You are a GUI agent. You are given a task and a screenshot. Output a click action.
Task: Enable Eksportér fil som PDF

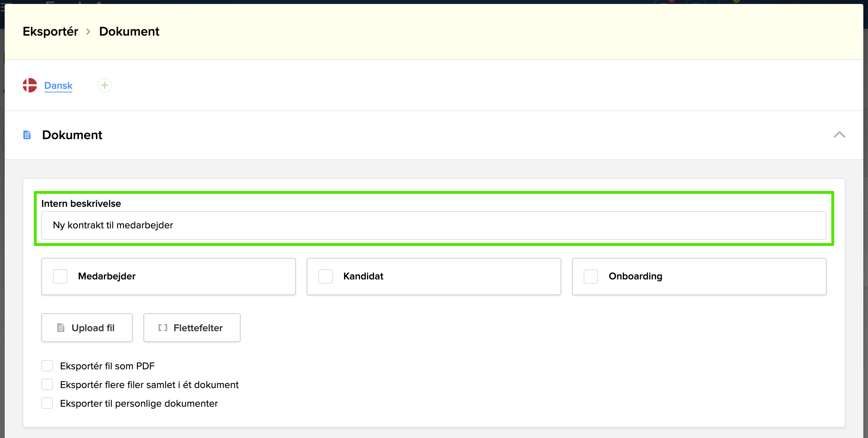coord(47,366)
